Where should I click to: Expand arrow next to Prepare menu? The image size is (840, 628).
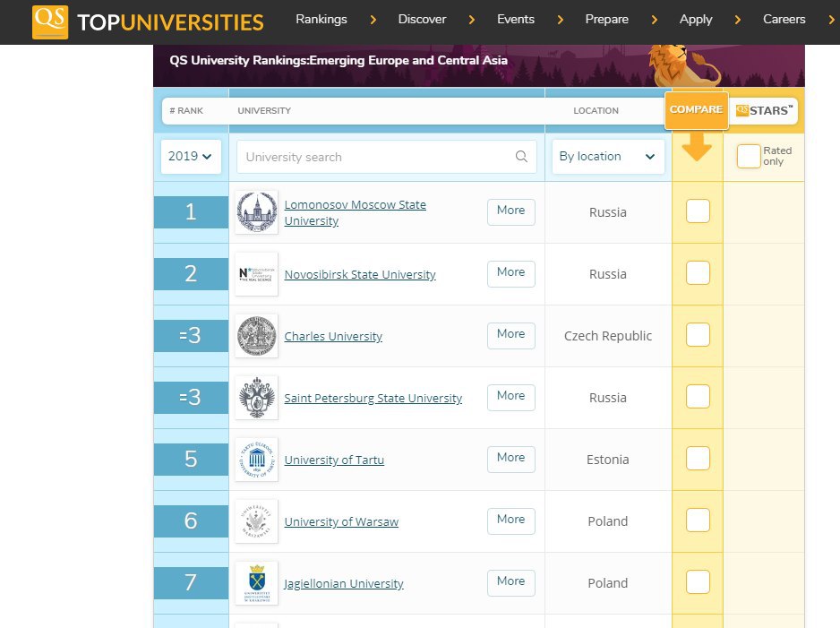(654, 20)
